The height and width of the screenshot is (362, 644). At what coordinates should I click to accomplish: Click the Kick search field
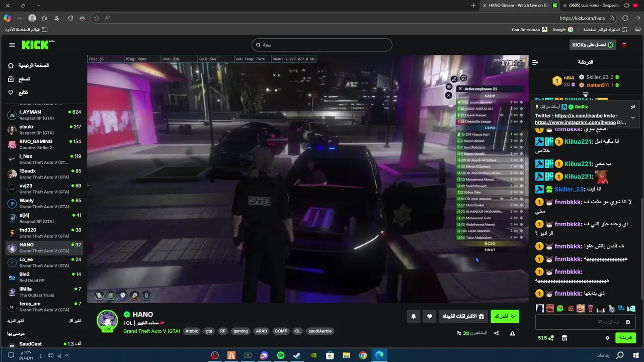click(322, 45)
